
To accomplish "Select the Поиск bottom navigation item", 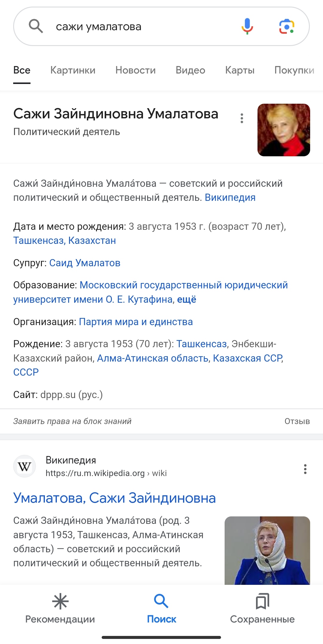I will pyautogui.click(x=161, y=608).
